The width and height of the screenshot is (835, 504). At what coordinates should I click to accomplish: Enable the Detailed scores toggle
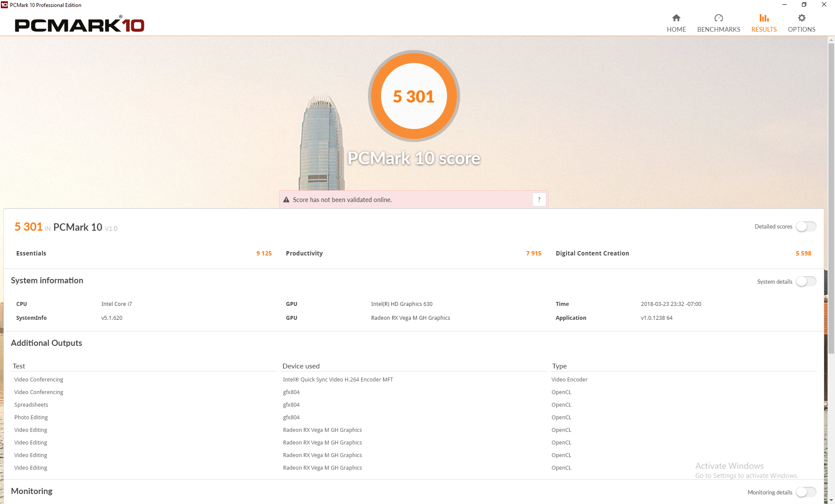pyautogui.click(x=806, y=227)
